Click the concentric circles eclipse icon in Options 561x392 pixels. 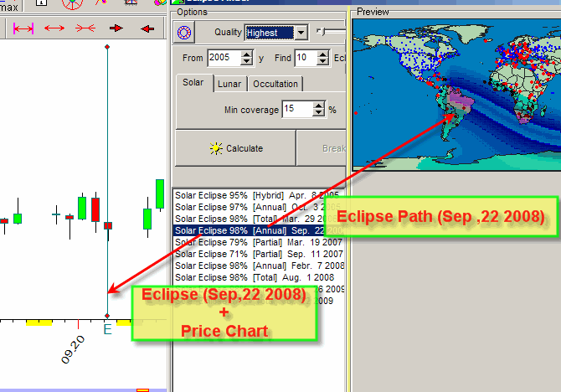[186, 33]
